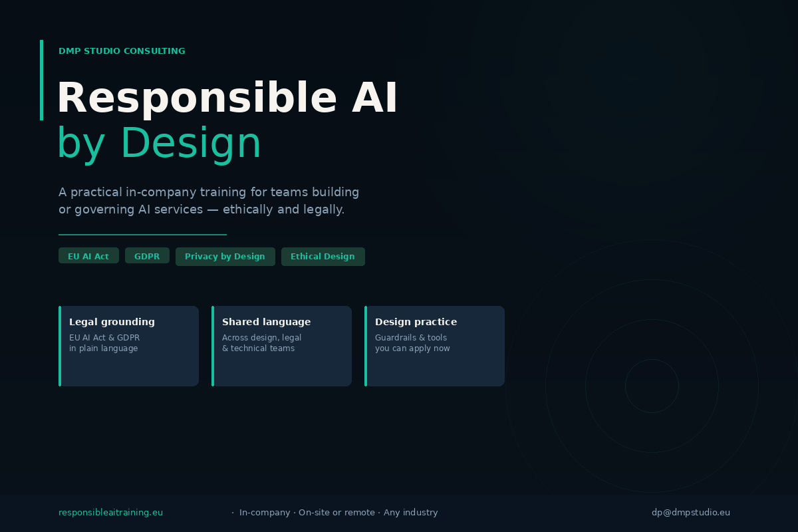Click the DMP STUDIO CONSULTING label
The height and width of the screenshot is (532, 798).
click(122, 51)
